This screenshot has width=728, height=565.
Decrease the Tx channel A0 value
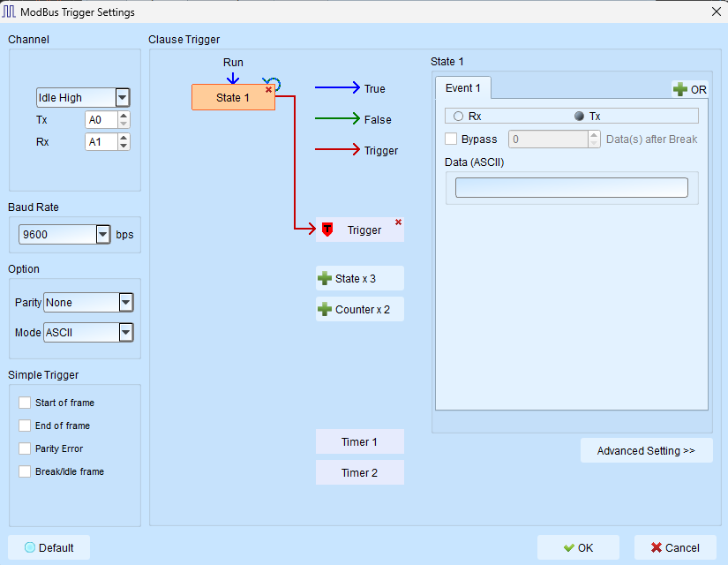coord(124,124)
